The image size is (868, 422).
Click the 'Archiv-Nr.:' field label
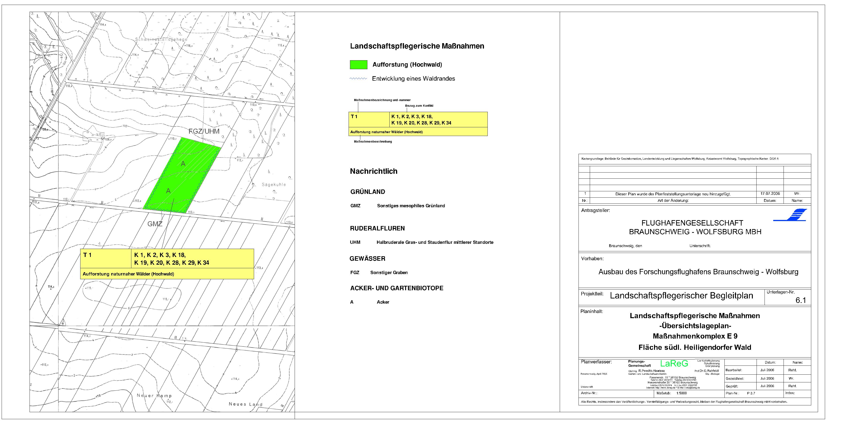coord(589,393)
